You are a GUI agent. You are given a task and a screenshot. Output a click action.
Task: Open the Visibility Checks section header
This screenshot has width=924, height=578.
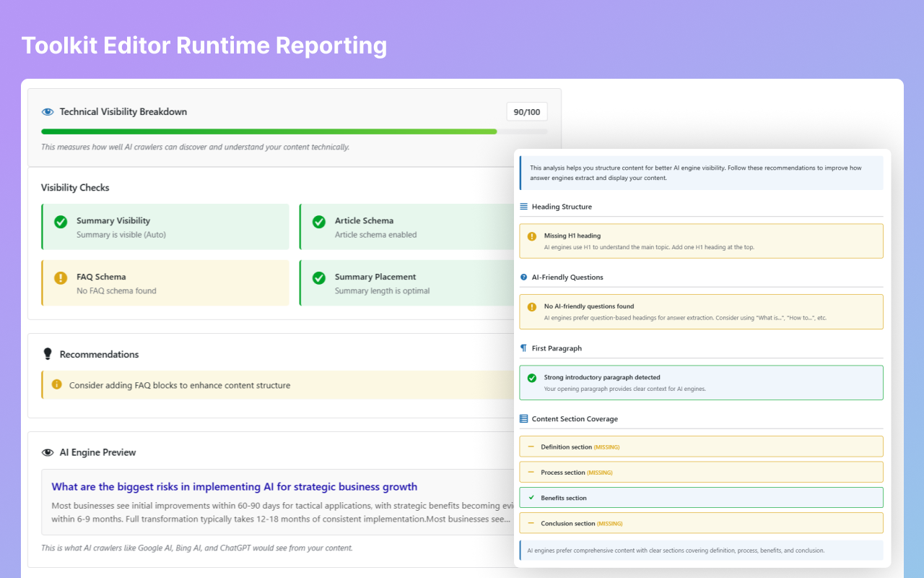(x=74, y=187)
